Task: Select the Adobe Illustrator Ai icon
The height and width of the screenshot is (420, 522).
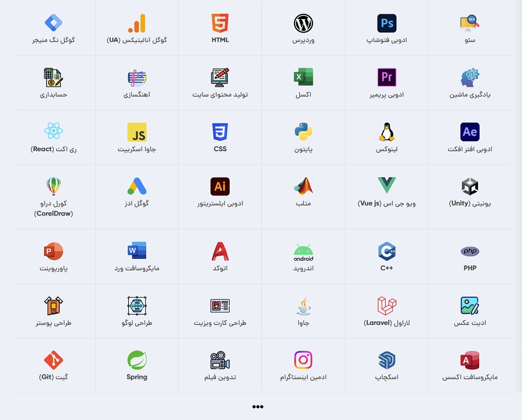Action: [220, 186]
